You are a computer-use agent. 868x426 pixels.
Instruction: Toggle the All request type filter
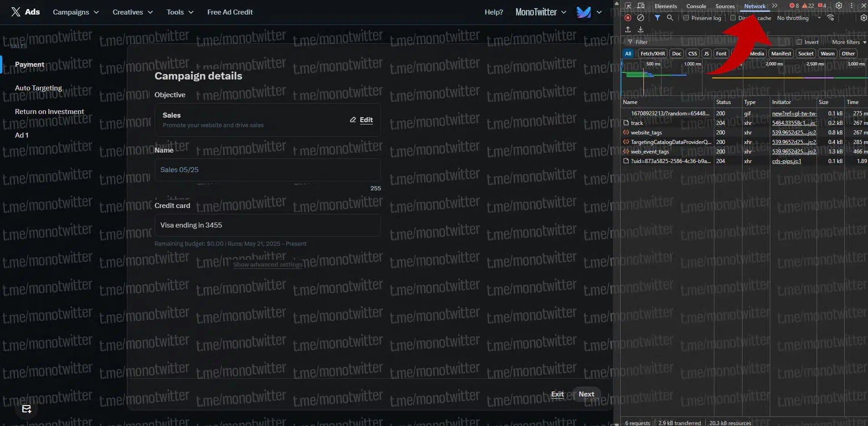[x=628, y=54]
